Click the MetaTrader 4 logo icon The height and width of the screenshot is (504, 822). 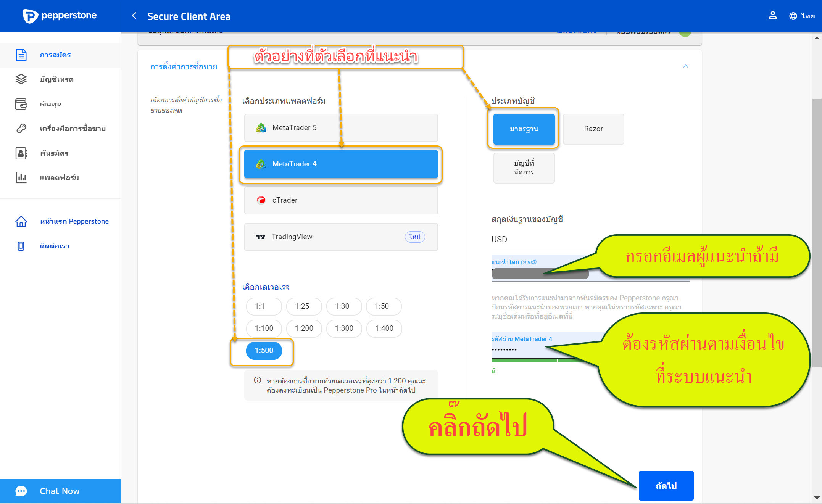point(261,164)
